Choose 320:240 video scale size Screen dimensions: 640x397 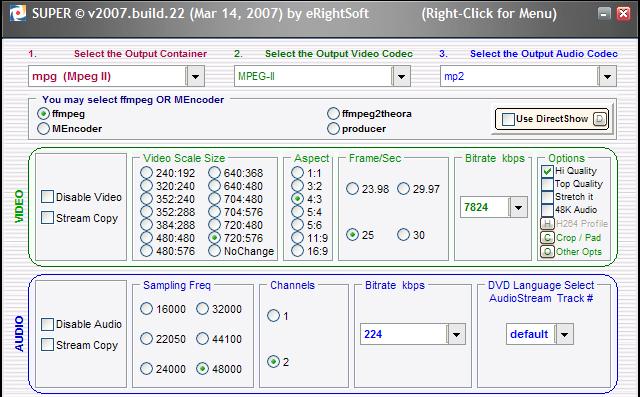[x=146, y=186]
